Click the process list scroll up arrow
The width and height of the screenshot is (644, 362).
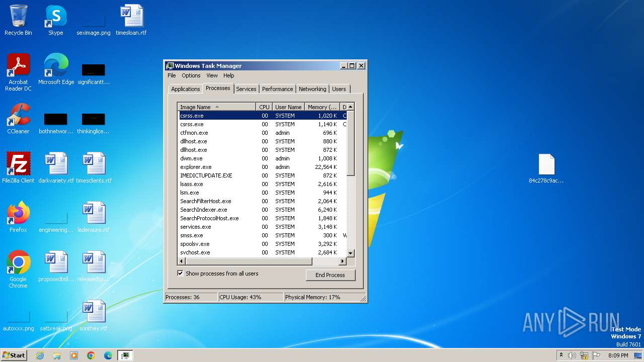pos(351,107)
